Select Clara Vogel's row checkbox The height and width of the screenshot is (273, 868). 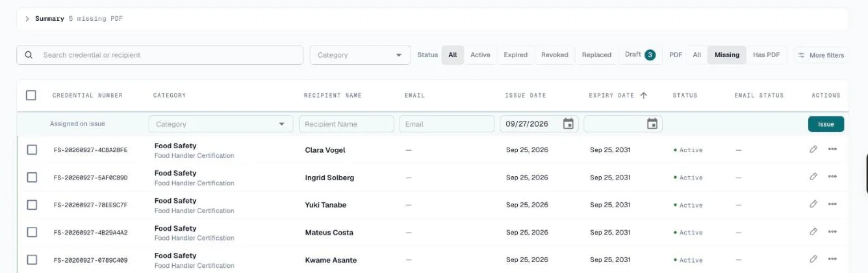coord(32,150)
